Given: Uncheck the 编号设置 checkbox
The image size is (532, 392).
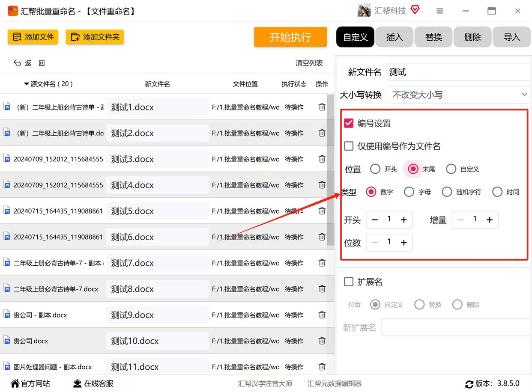Looking at the screenshot, I should click(x=349, y=123).
